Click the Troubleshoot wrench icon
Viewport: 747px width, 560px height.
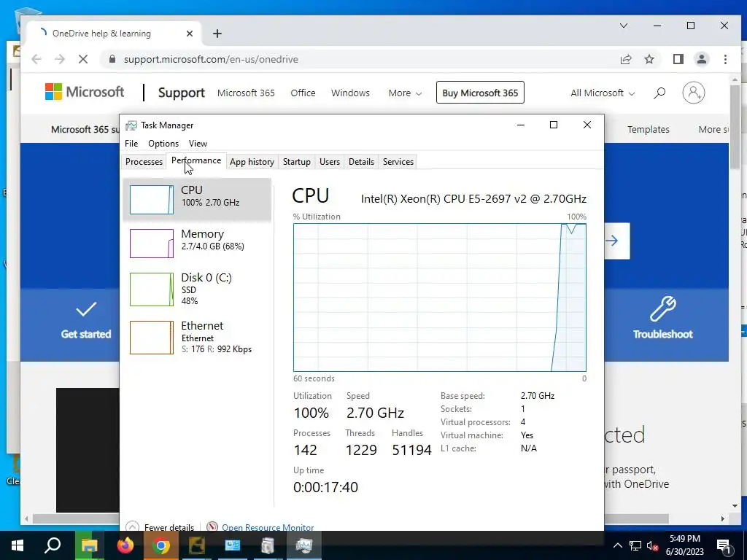(x=662, y=309)
